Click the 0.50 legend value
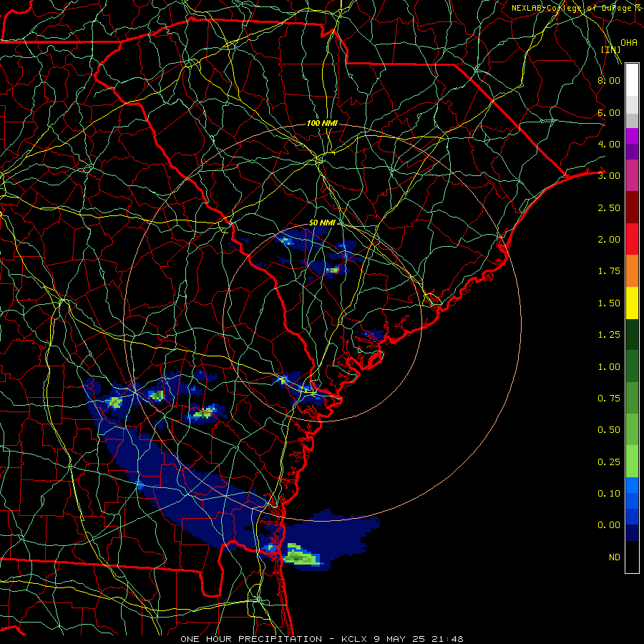This screenshot has width=644, height=644. 609,430
